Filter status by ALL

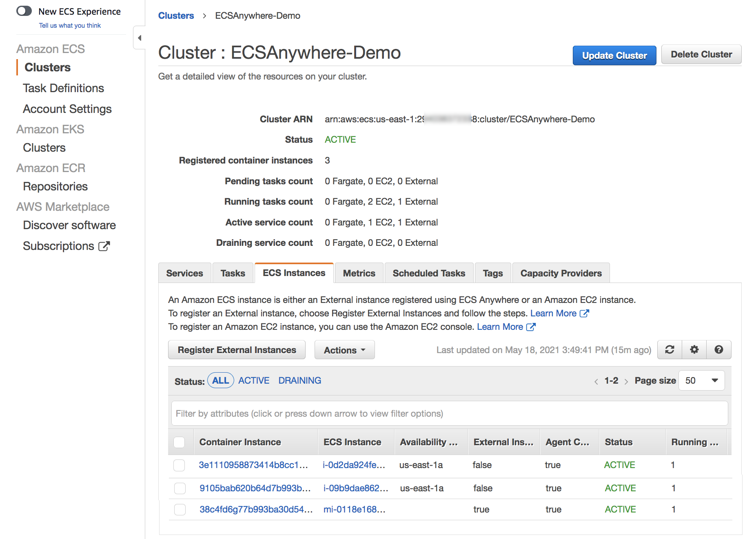pyautogui.click(x=221, y=381)
